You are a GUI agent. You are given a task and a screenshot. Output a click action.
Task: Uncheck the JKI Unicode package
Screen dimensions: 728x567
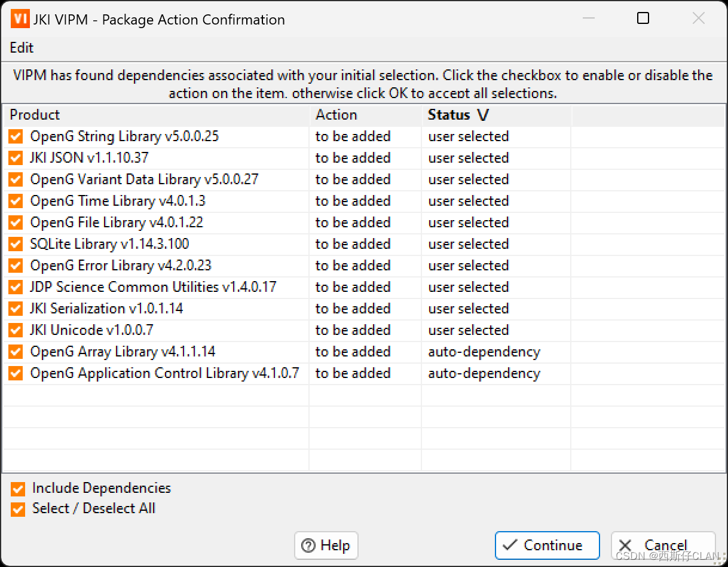[16, 330]
